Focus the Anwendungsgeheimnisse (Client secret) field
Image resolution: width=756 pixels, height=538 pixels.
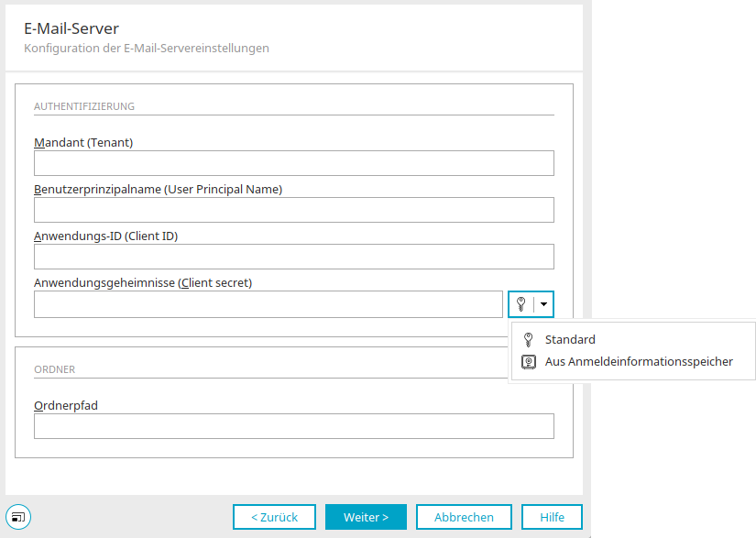[268, 304]
